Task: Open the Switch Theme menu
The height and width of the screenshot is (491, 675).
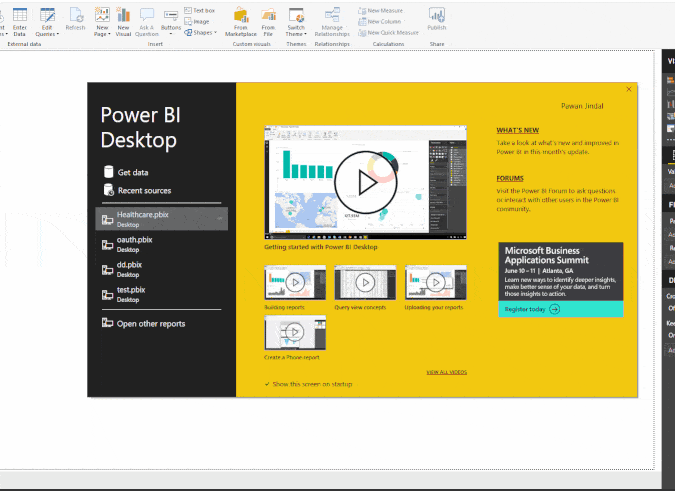Action: [296, 22]
